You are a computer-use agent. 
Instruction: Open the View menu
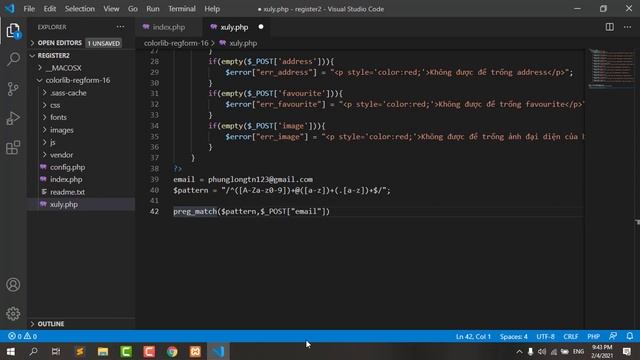[x=111, y=9]
